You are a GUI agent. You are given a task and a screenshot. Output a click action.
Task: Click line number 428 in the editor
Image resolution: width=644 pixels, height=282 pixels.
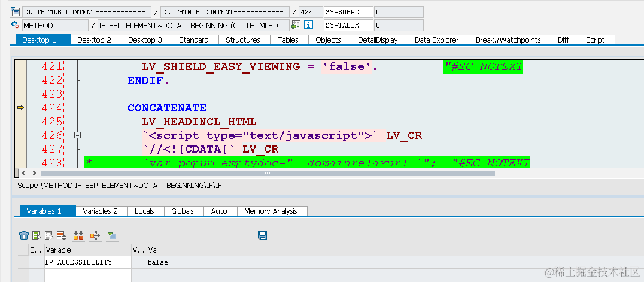[52, 163]
